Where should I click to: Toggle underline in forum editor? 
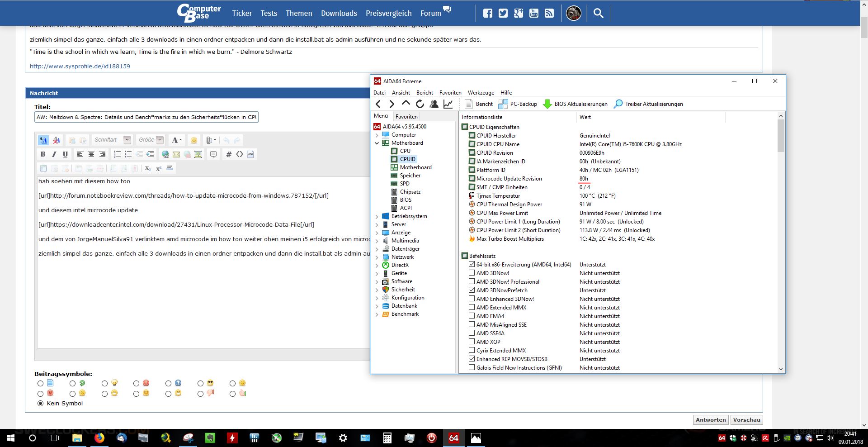tap(65, 154)
